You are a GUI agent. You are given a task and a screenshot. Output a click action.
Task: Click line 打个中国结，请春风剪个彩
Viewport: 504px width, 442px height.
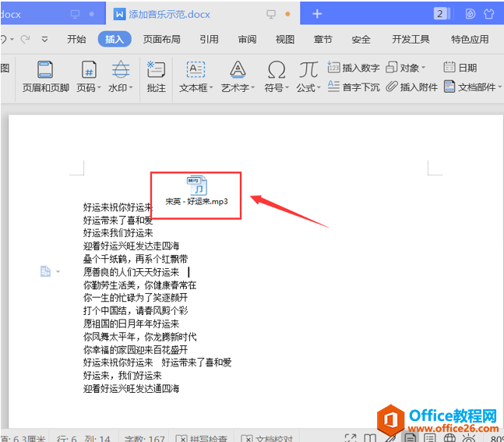pos(135,311)
